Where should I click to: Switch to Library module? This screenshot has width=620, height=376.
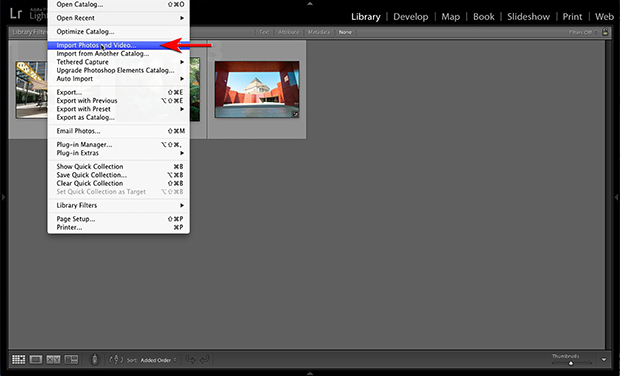coord(366,17)
